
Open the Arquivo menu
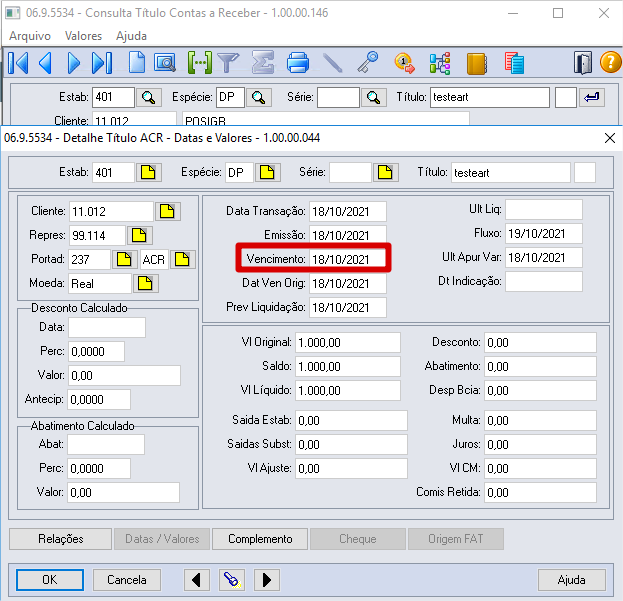pyautogui.click(x=30, y=36)
